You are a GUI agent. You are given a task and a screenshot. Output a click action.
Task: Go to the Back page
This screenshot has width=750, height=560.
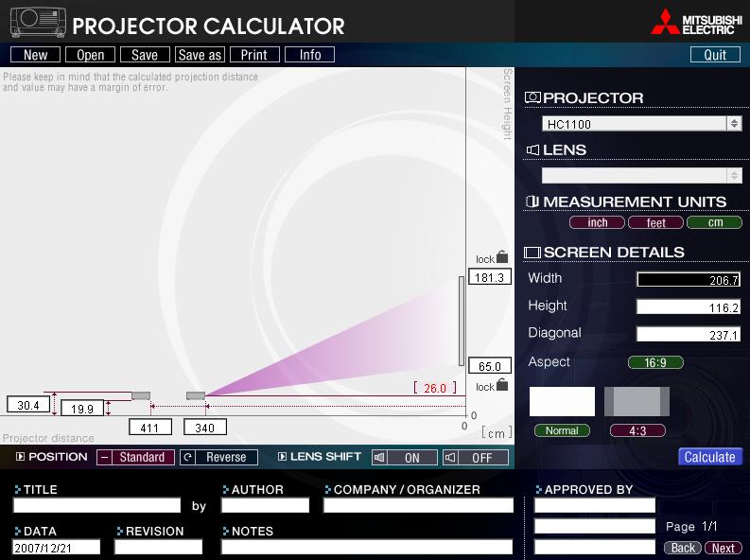[x=683, y=548]
